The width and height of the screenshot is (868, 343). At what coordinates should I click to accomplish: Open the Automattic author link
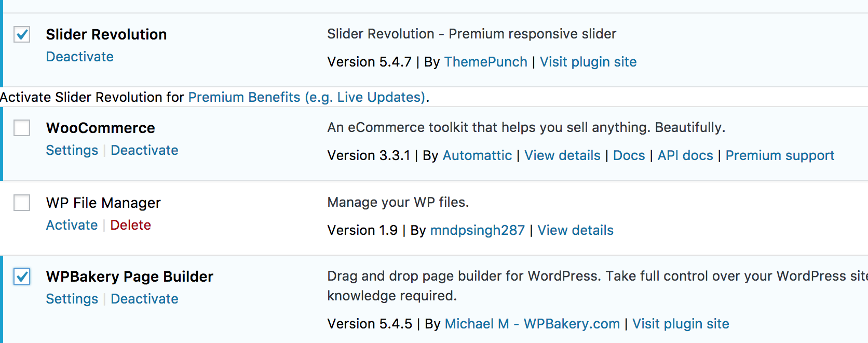[477, 155]
